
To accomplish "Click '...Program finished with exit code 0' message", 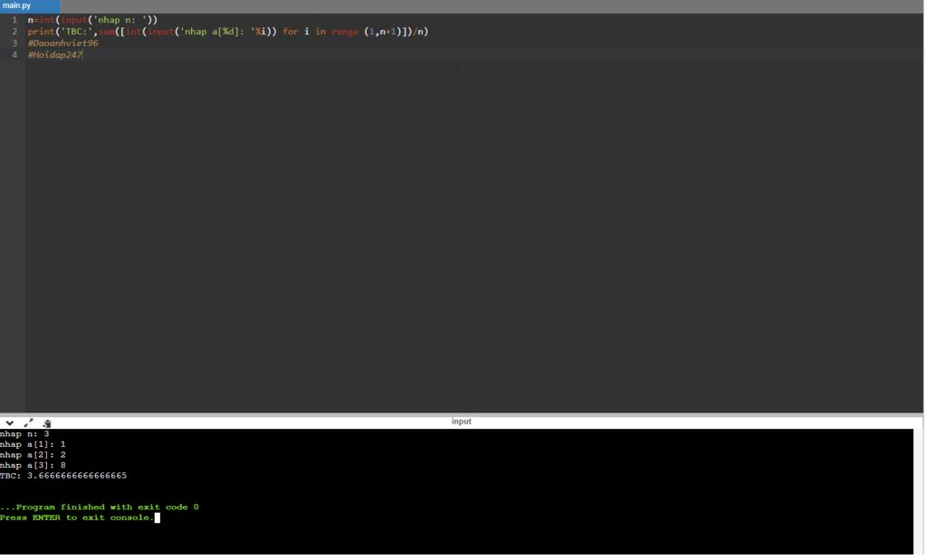I will pos(100,507).
